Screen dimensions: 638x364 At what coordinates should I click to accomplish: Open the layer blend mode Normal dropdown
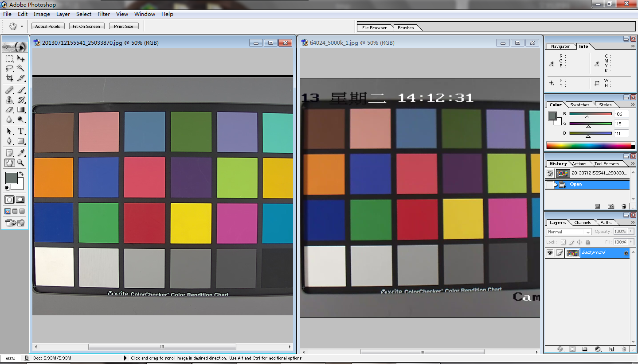569,232
